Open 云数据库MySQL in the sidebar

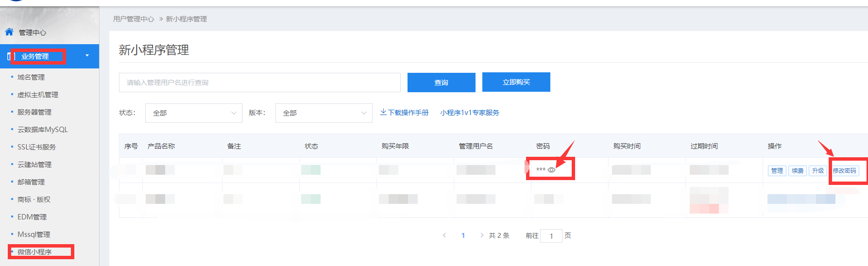tap(43, 130)
